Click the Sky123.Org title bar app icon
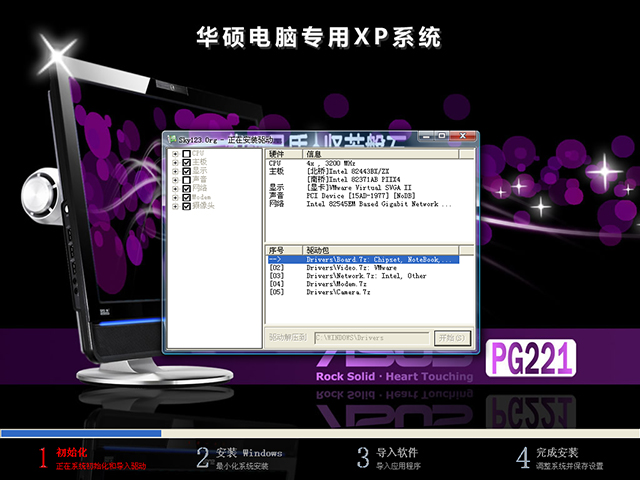This screenshot has width=640, height=480. pyautogui.click(x=172, y=141)
